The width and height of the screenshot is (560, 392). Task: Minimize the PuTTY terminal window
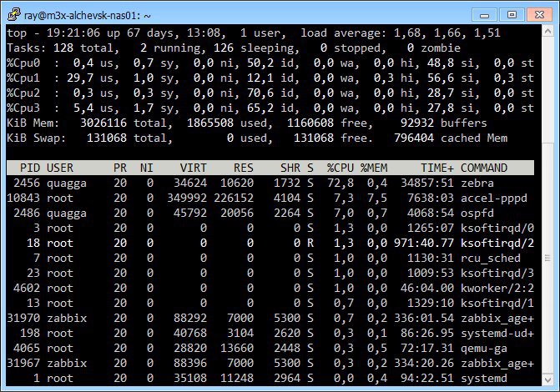[484, 15]
